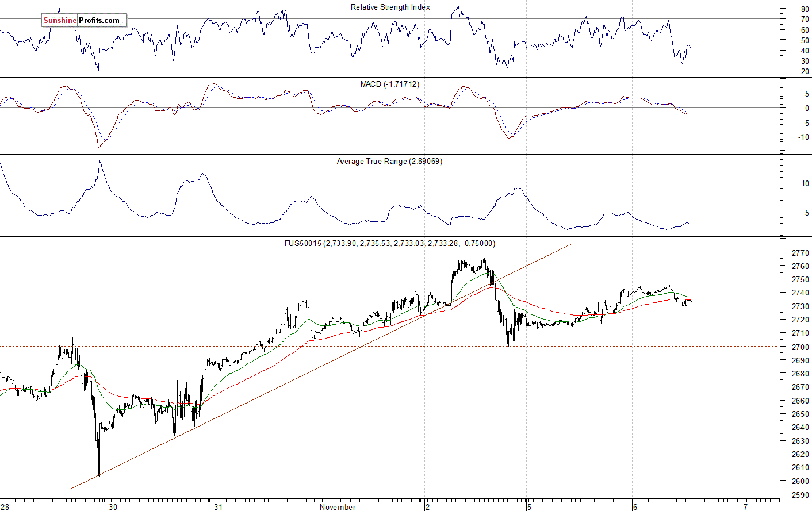Click the 2 date axis label
Viewport: 812px width, 511px height.
[428, 507]
